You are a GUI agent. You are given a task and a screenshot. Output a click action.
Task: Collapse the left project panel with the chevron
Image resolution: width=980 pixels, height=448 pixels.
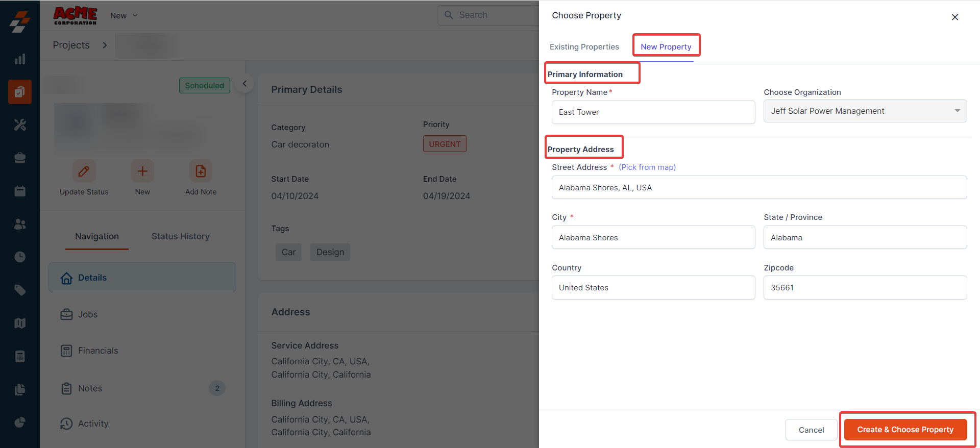(x=244, y=84)
